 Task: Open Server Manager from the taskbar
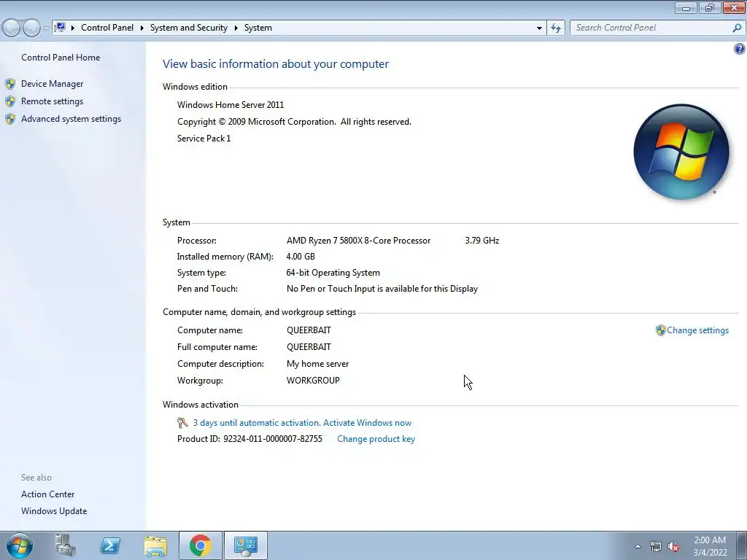click(x=65, y=545)
